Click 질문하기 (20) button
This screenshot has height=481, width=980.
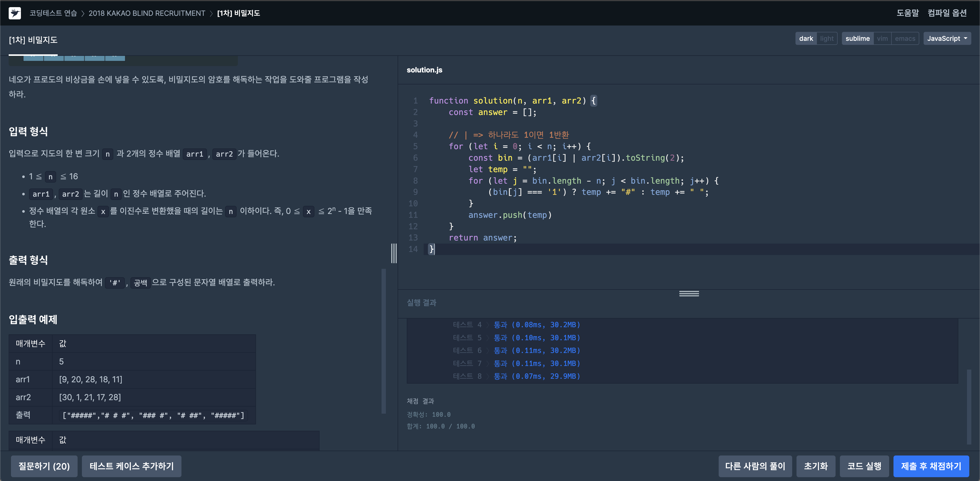coord(44,466)
